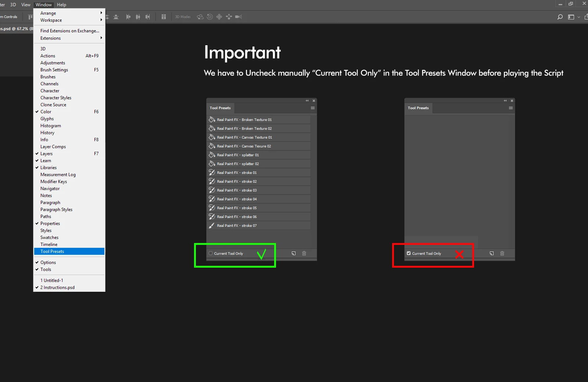
Task: Close the left Tool Presets panel
Action: (x=314, y=101)
